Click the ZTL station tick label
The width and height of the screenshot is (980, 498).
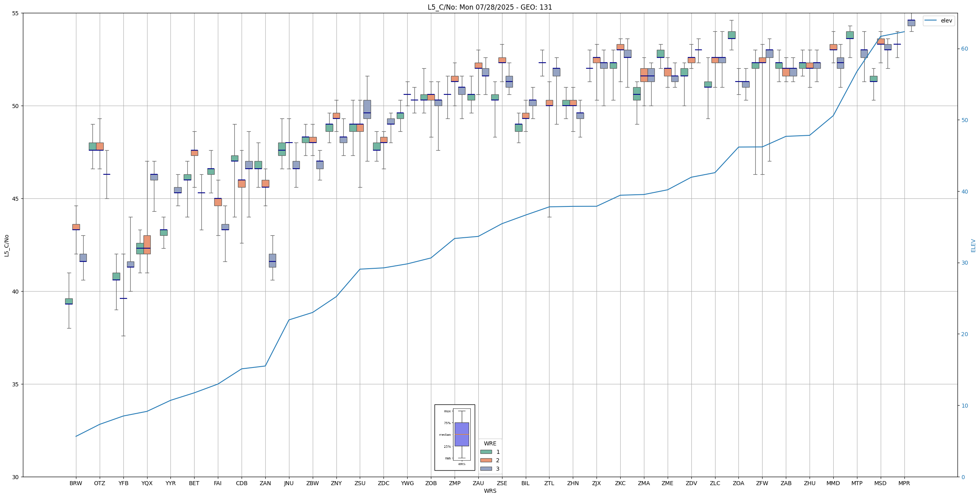click(x=549, y=483)
